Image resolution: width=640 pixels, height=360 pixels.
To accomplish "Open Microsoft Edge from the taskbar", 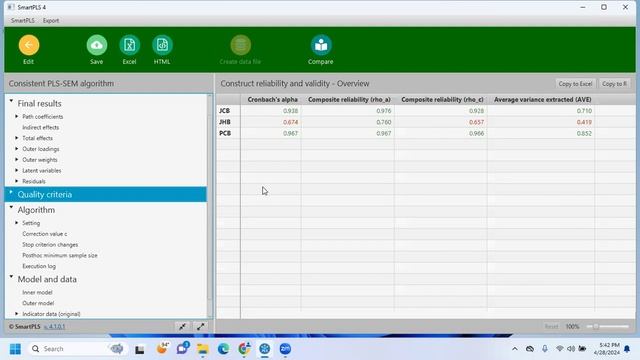I will [223, 349].
